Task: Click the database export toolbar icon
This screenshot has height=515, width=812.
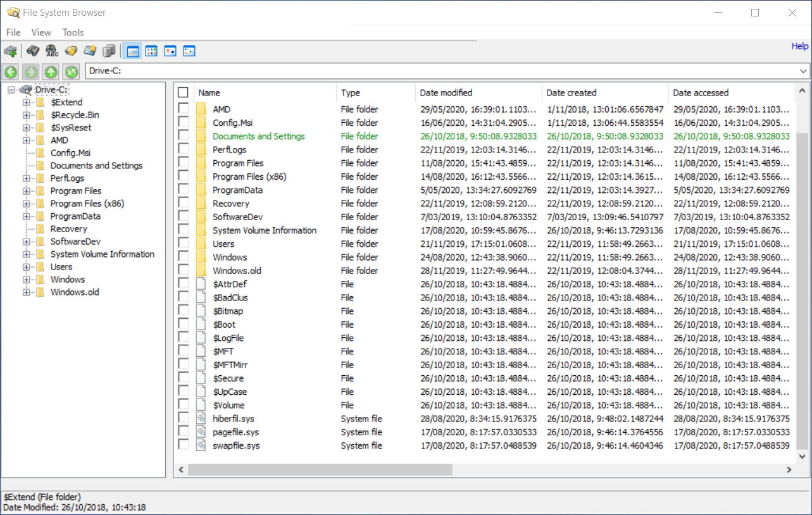Action: [x=109, y=51]
